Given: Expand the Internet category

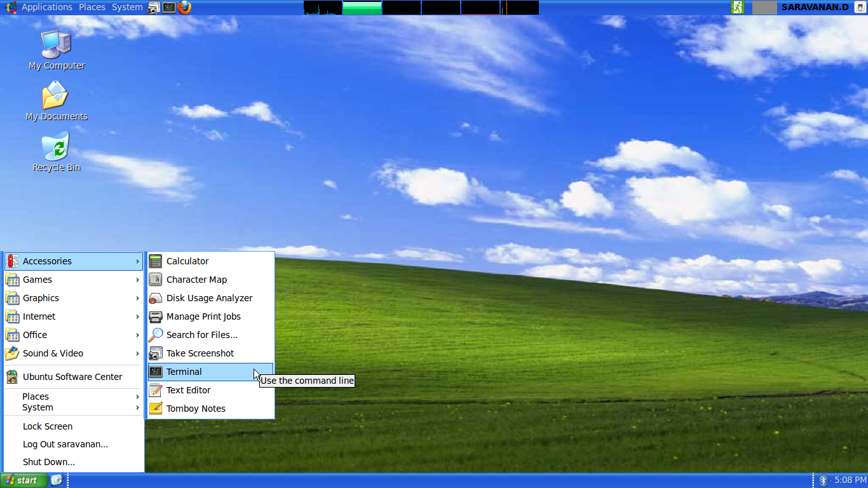Looking at the screenshot, I should (x=73, y=316).
